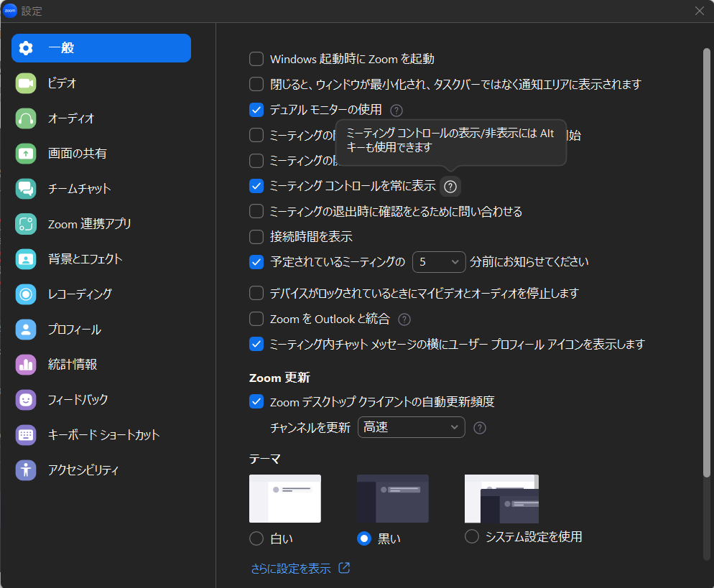Click the Zoom 連携アプリ icon

(x=26, y=224)
